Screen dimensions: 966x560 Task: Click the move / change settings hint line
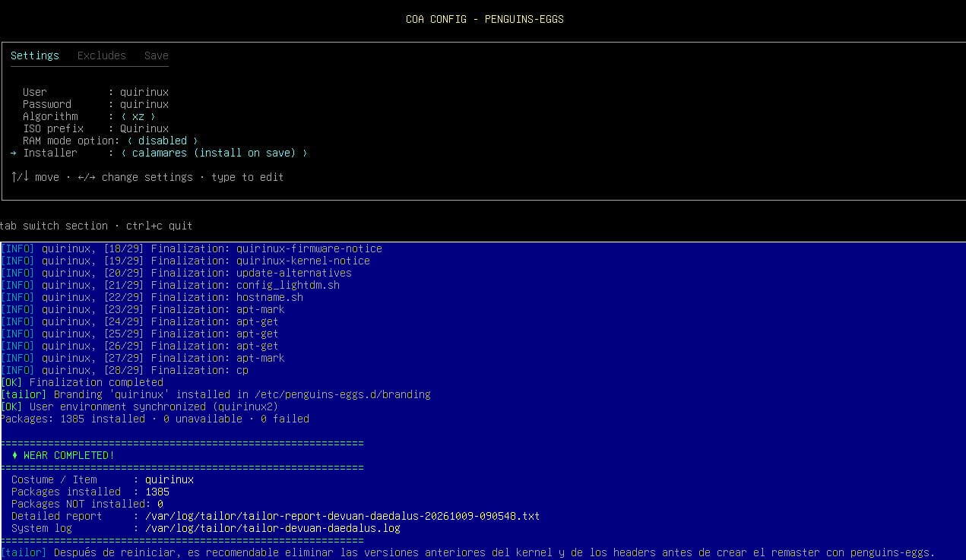(x=147, y=177)
